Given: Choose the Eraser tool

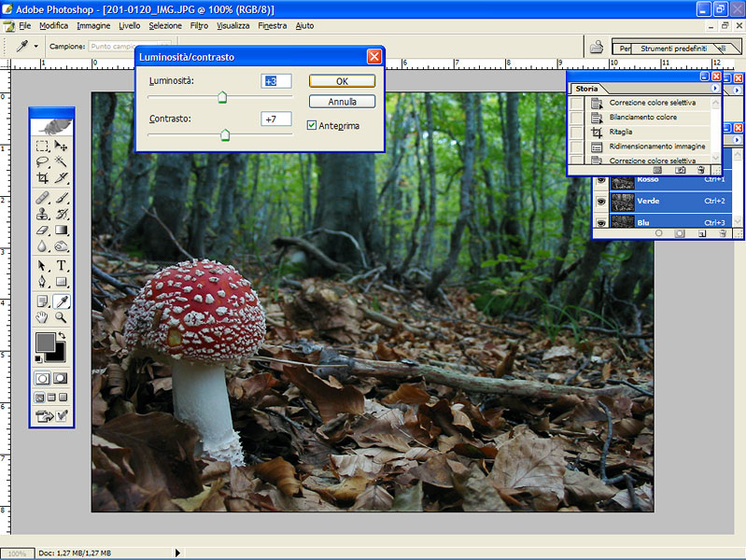Looking at the screenshot, I should click(x=43, y=230).
